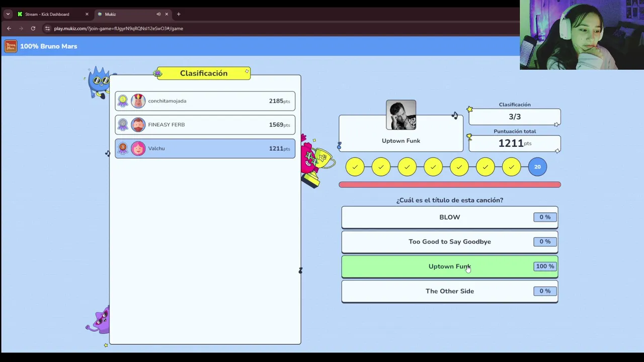The width and height of the screenshot is (644, 362).
Task: Click the 100% Bruno Mars quiz logo
Action: point(11,46)
